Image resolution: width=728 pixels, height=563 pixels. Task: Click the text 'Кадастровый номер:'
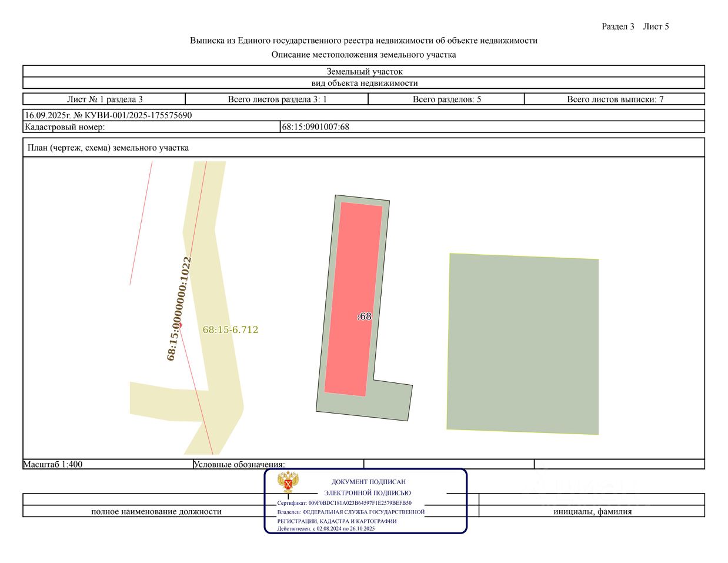pyautogui.click(x=65, y=126)
